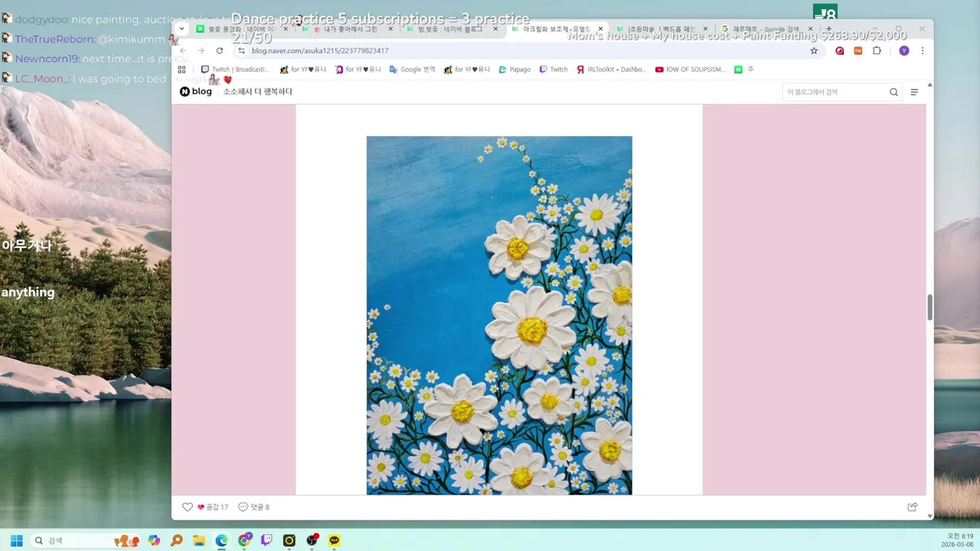Switch to 밤,벚꽃 : 네이버 블로그 tab
The width and height of the screenshot is (980, 551).
(451, 29)
